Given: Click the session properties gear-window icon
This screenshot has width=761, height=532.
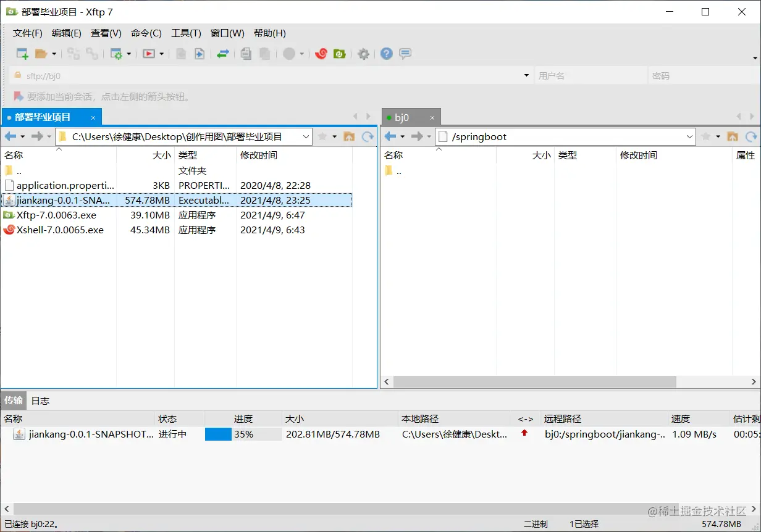Looking at the screenshot, I should point(116,54).
